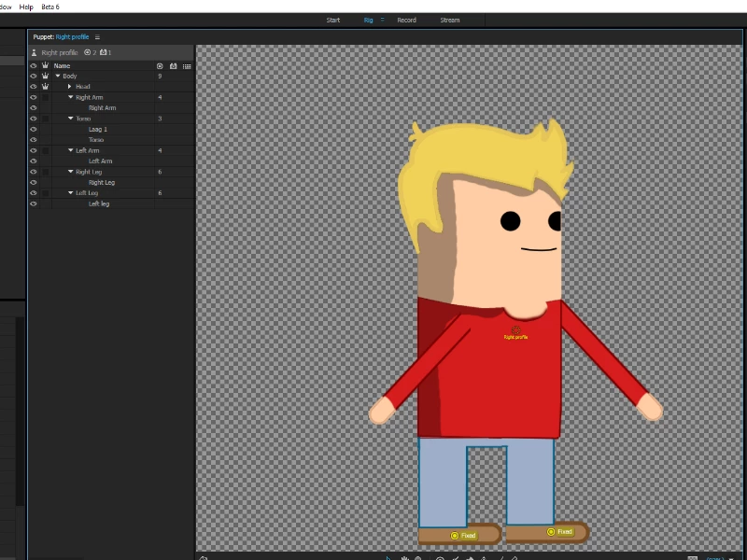Viewport: 747px width, 560px height.
Task: Enable independence box for Left Leg group
Action: pyautogui.click(x=45, y=193)
